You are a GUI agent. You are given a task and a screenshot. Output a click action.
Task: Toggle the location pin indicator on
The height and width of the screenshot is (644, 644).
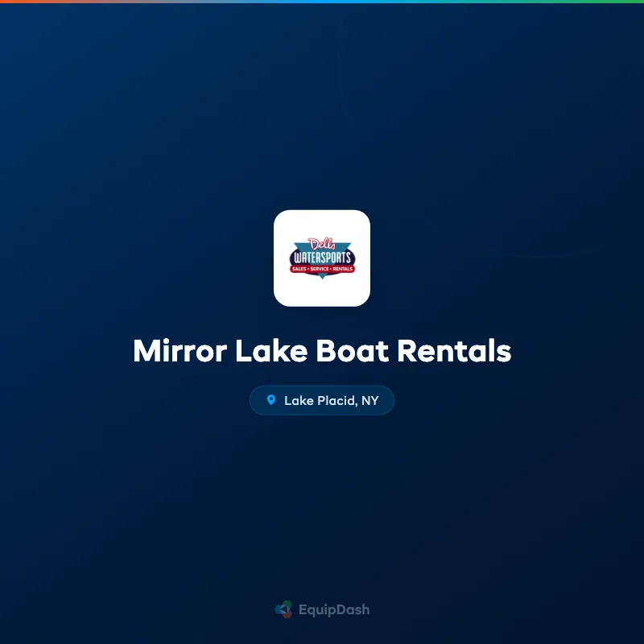(270, 400)
